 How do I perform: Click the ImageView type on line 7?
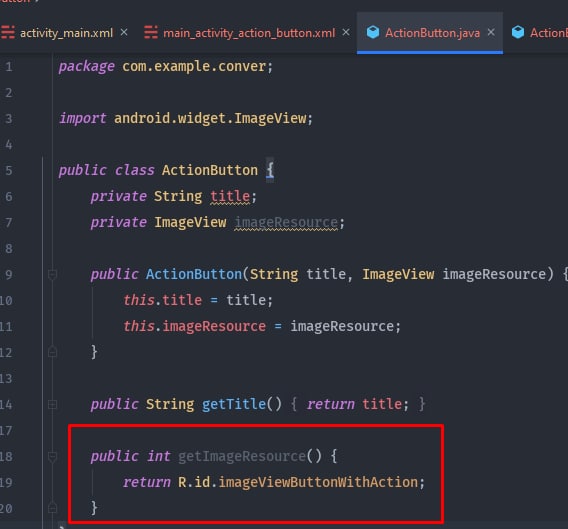point(190,222)
